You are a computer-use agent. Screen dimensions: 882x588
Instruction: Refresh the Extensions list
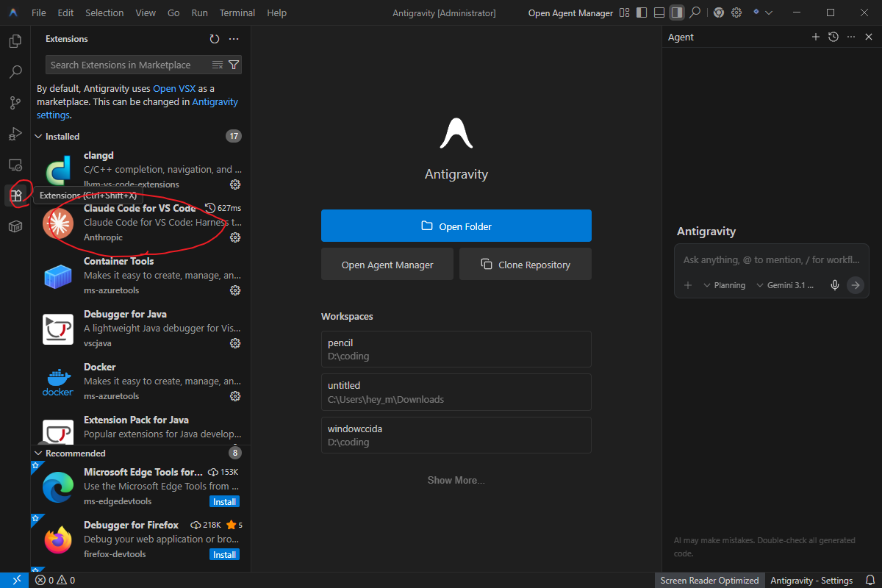(215, 39)
